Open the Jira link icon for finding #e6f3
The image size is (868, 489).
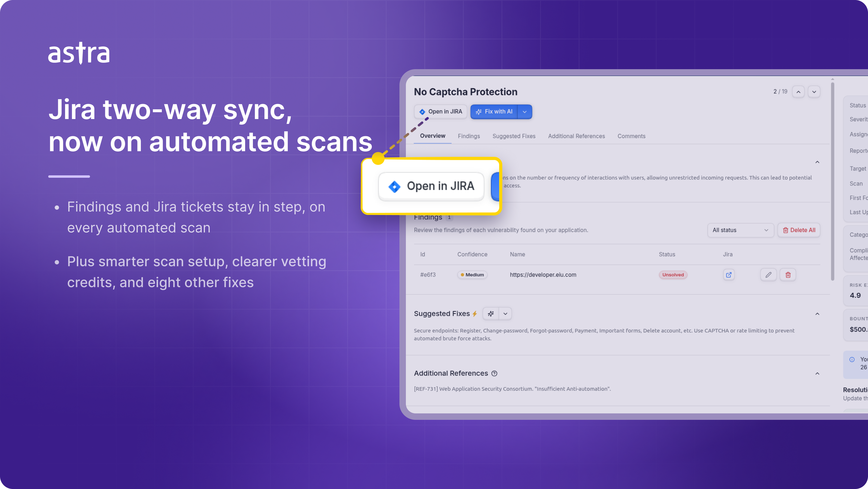pos(728,275)
